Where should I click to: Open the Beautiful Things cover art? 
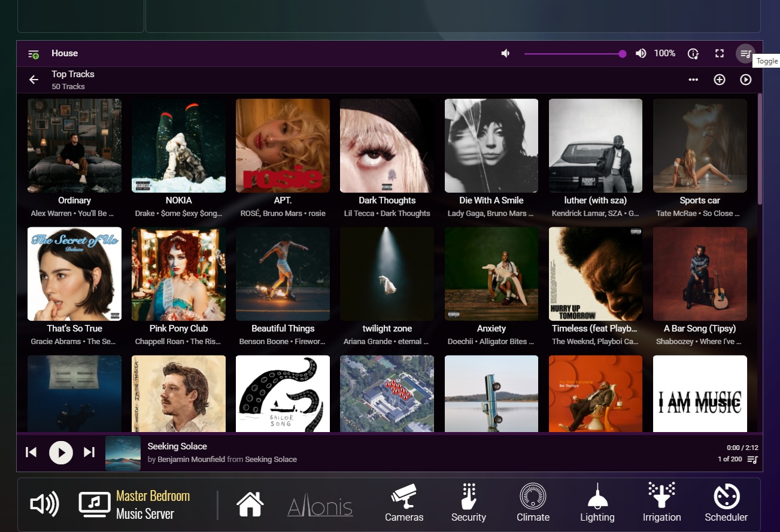(283, 274)
